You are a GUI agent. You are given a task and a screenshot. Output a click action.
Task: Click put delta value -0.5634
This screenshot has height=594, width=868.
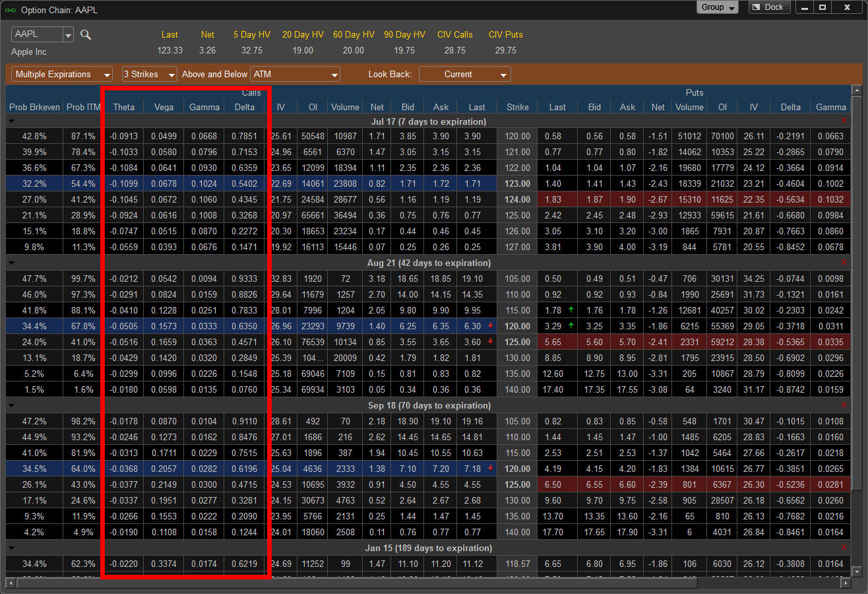point(791,199)
